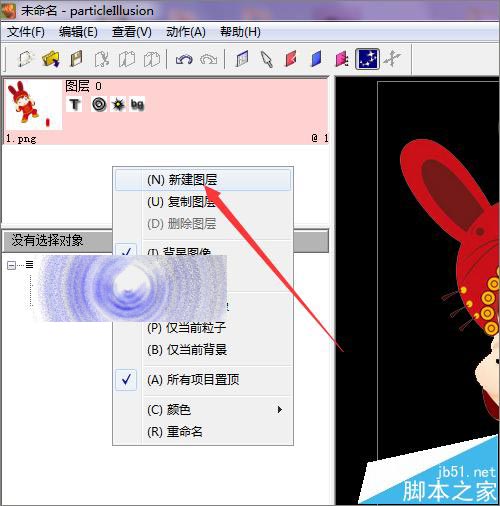Viewport: 500px width, 506px height.
Task: Click the gray crossed-arrows move icon
Action: pos(392,59)
